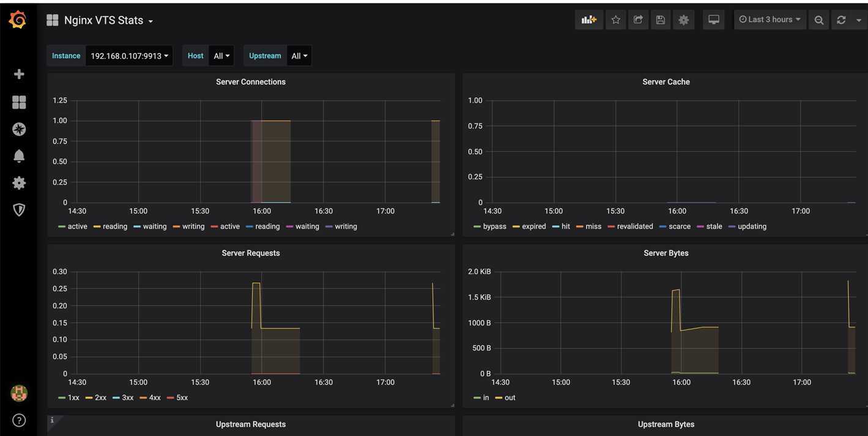Toggle the 'out' series in Server Bytes legend

click(510, 397)
